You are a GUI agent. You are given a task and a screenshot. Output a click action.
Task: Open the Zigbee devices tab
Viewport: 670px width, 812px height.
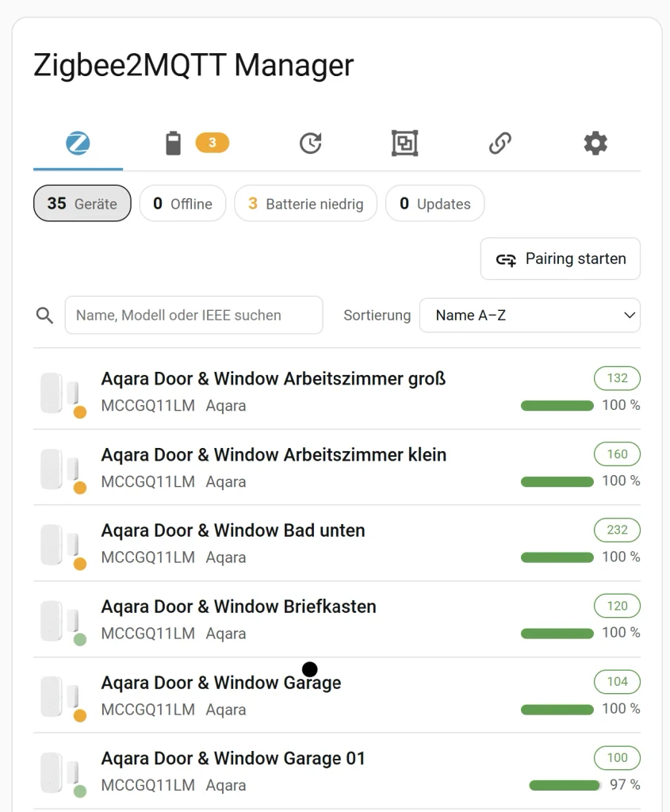tap(78, 144)
